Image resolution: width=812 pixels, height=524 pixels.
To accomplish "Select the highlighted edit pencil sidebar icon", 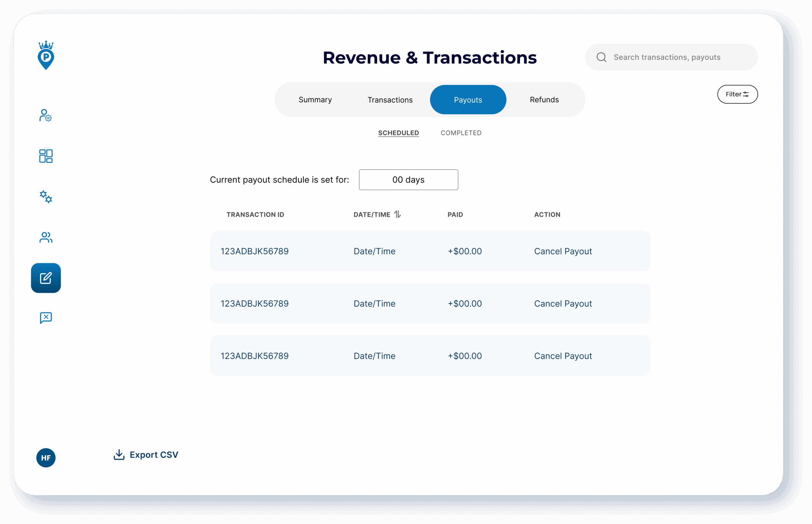I will click(x=46, y=278).
